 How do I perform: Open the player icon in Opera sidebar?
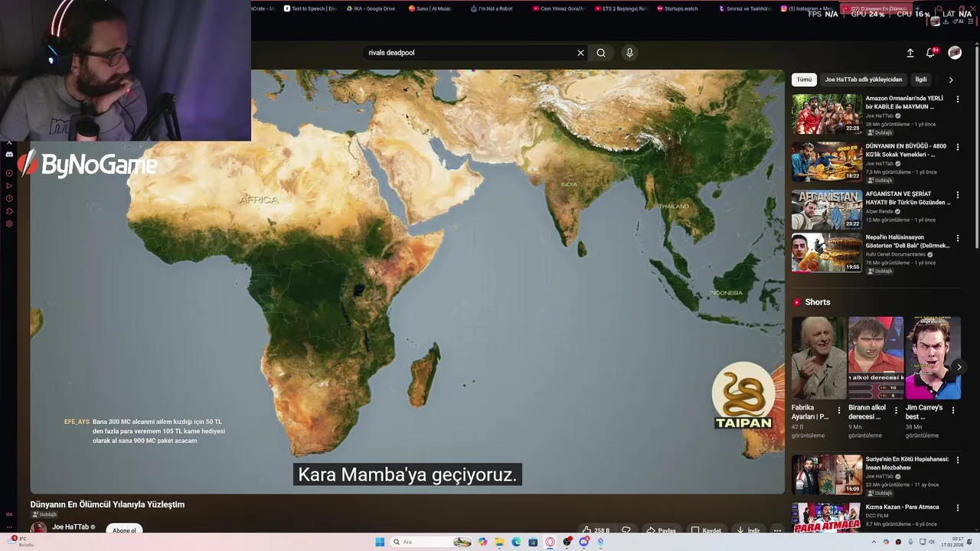point(9,173)
